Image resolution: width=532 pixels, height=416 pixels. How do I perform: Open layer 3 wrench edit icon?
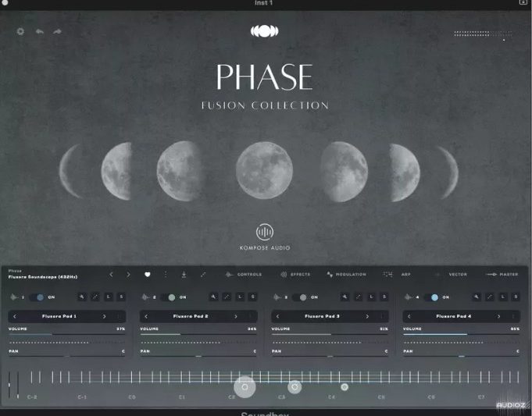pyautogui.click(x=345, y=297)
